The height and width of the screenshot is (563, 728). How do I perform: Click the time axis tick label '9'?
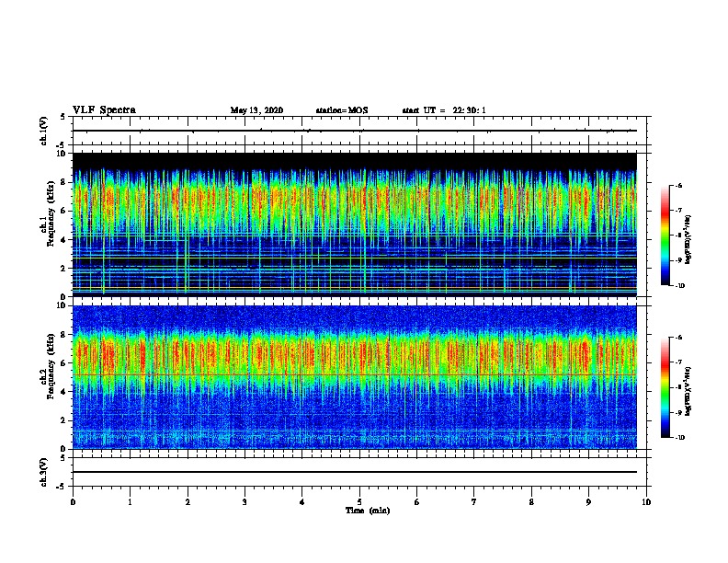point(588,502)
